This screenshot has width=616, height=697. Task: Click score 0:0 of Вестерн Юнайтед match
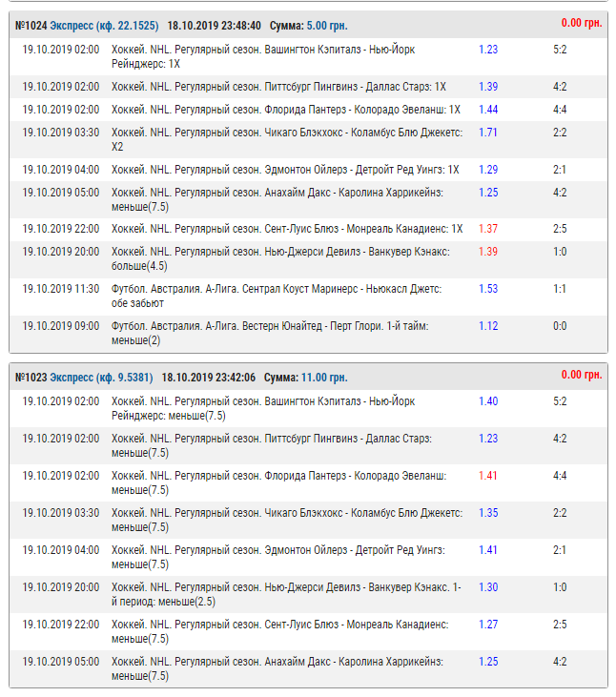point(560,326)
